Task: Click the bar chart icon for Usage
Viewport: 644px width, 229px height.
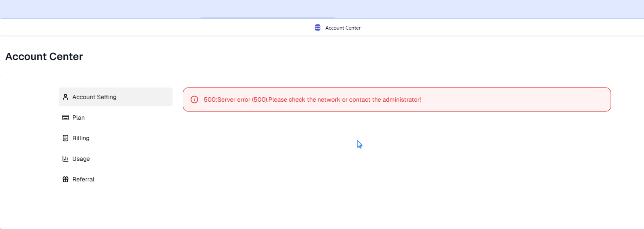Action: click(x=66, y=159)
